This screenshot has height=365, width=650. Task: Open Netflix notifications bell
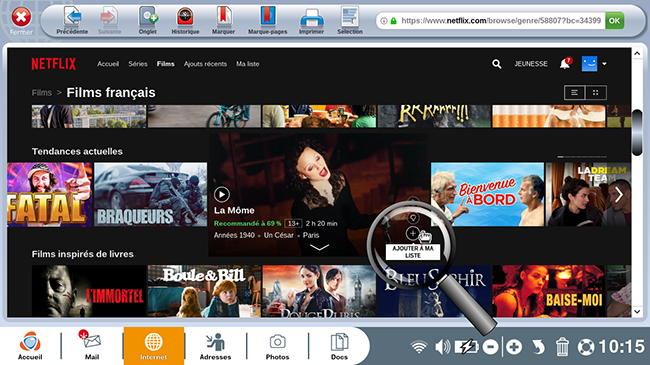pos(565,63)
